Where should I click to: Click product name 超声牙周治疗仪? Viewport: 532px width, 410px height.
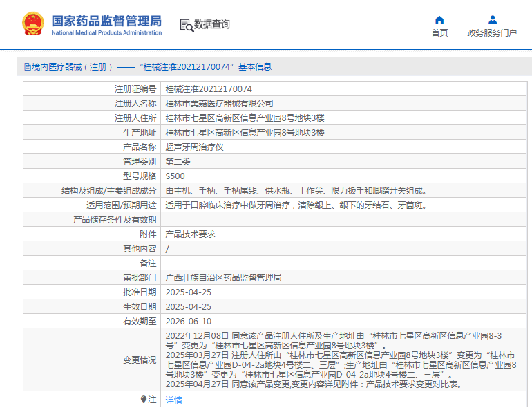click(x=194, y=147)
